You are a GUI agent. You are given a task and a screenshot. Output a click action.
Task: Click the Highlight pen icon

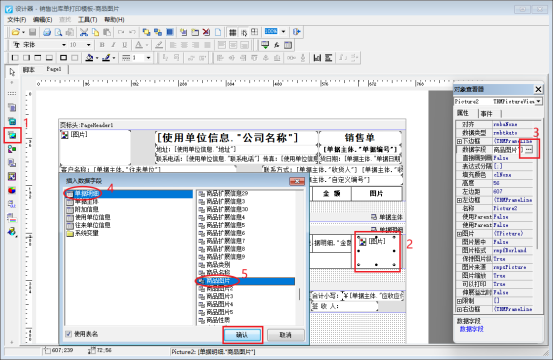(159, 45)
